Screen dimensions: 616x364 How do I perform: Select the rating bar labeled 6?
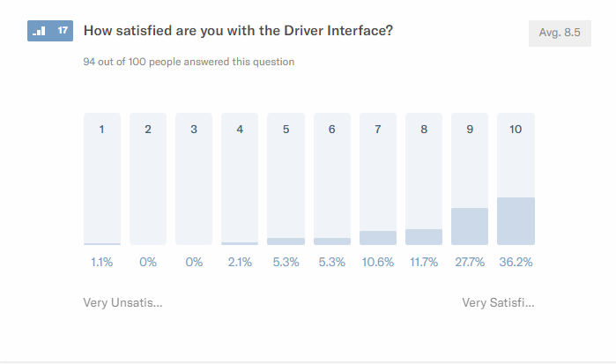[332, 179]
